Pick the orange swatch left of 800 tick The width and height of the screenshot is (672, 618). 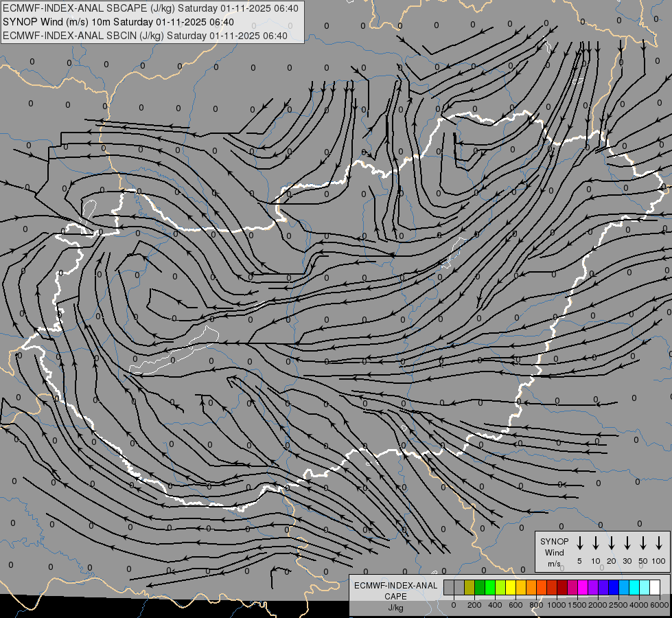point(531,587)
